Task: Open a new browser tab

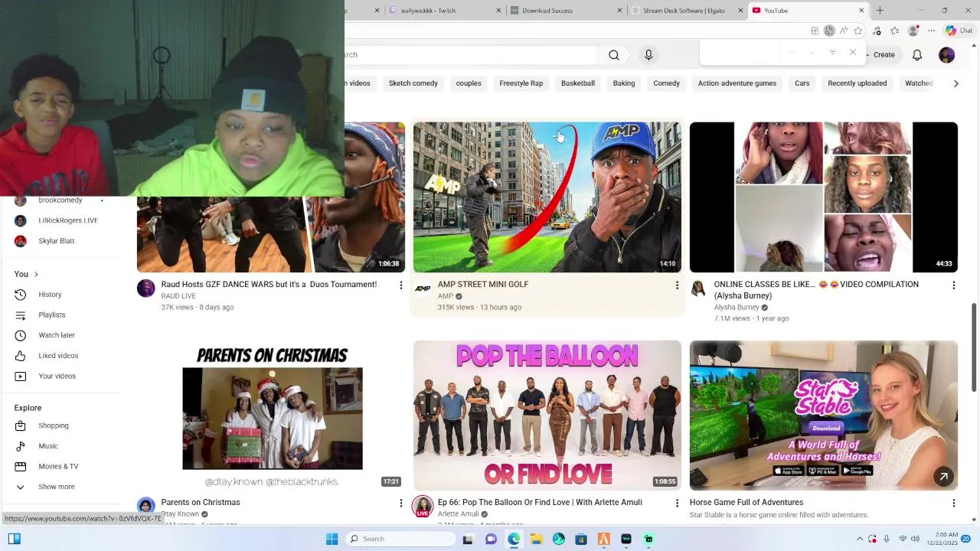Action: [x=880, y=10]
